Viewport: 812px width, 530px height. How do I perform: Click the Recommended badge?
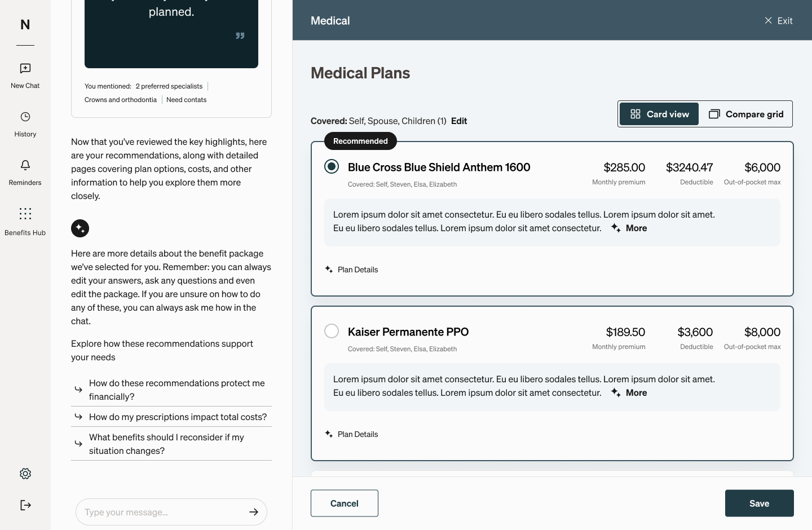360,141
